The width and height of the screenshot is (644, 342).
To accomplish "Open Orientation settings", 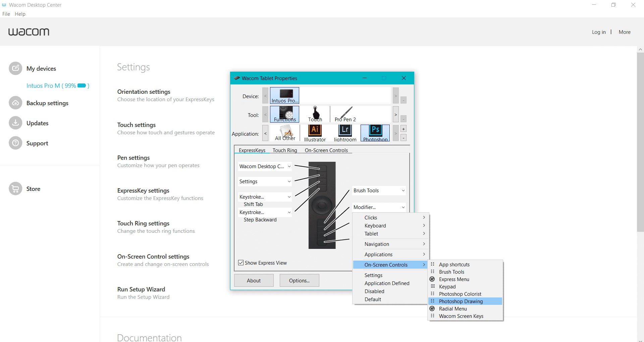I will pos(144,92).
